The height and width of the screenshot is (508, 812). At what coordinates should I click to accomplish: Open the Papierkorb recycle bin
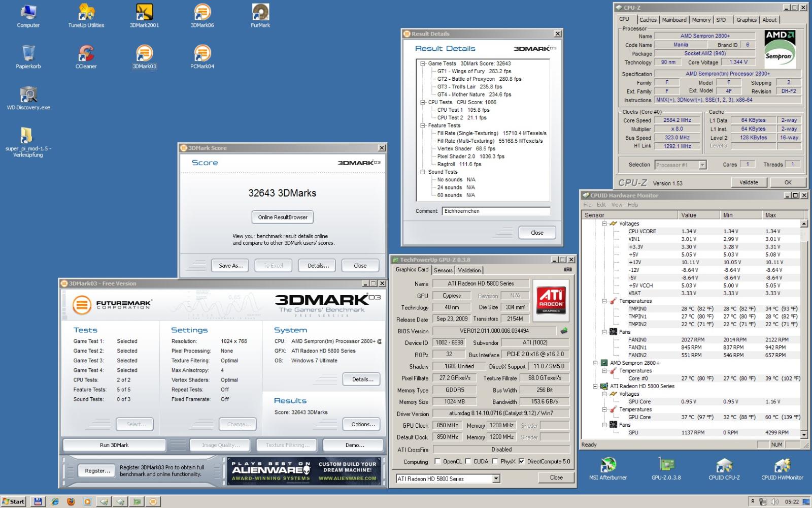[x=28, y=57]
